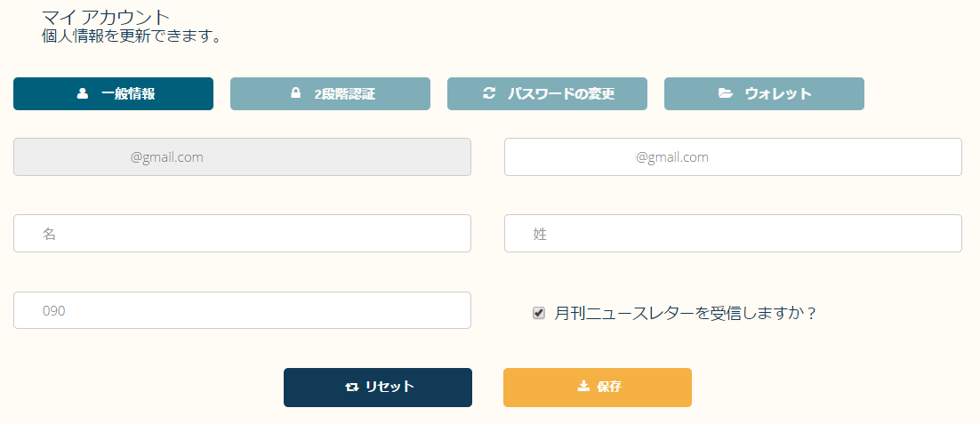Viewport: 980px width, 424px height.
Task: Click the 月刊ニュースレターを受信しますか label text
Action: pos(685,313)
